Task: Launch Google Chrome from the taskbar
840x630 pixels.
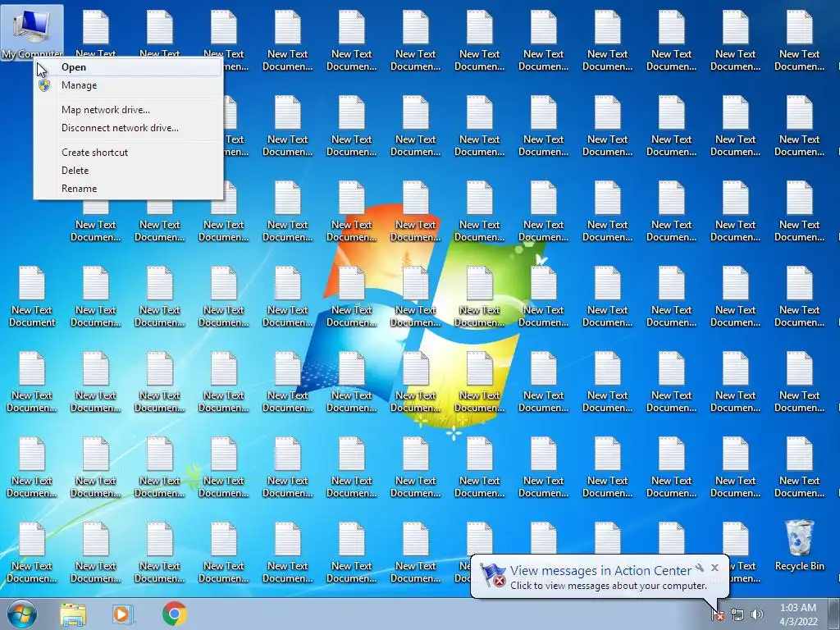Action: point(174,614)
